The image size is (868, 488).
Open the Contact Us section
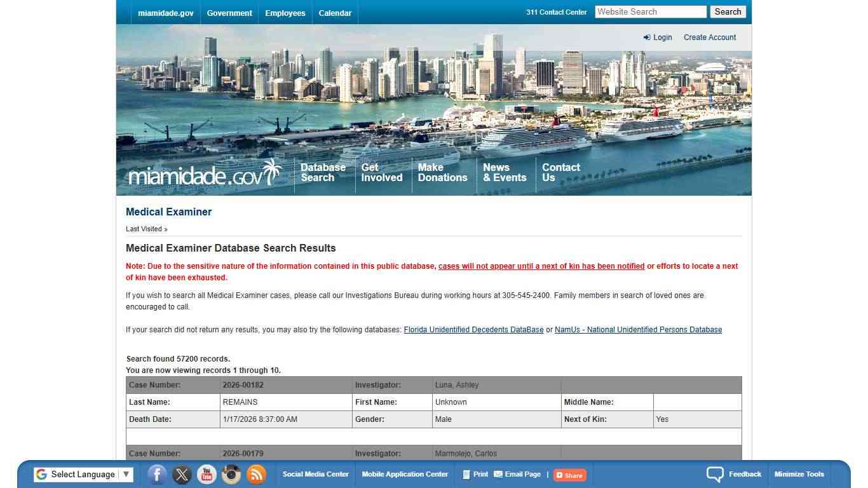561,172
